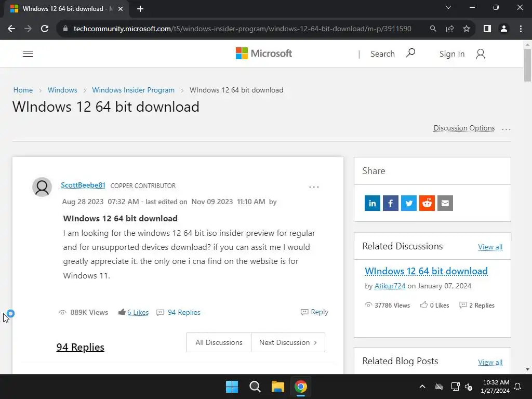The image size is (532, 399).
Task: Click the scrollbar down arrow
Action: tap(527, 369)
